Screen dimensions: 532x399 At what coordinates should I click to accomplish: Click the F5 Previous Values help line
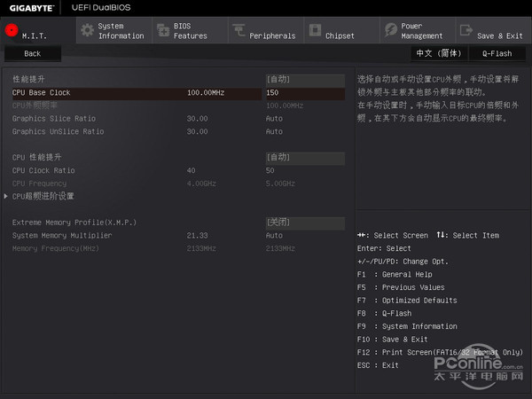pos(401,287)
